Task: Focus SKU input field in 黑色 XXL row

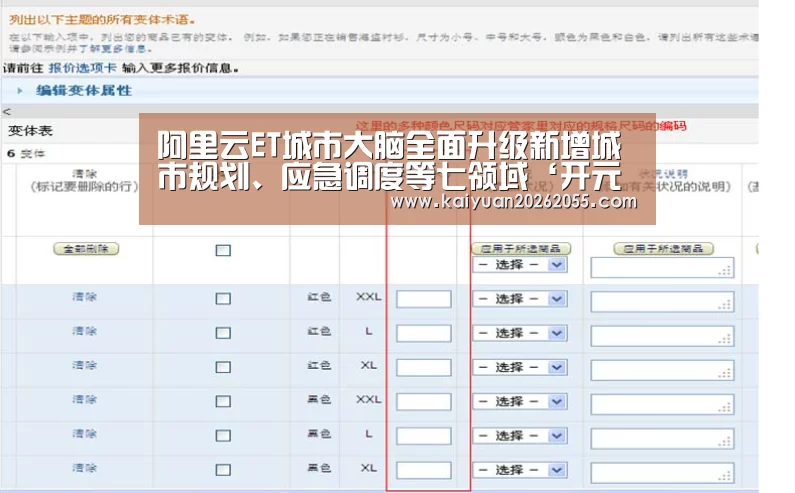Action: click(424, 402)
